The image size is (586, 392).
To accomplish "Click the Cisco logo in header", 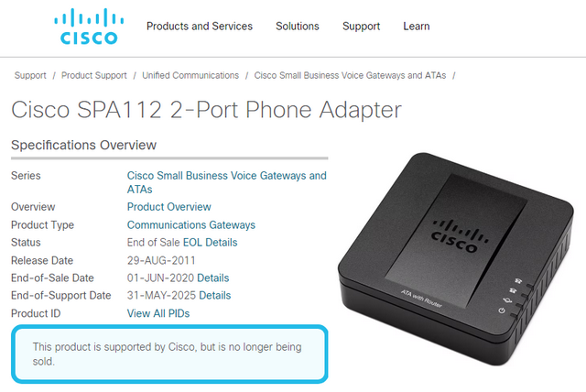I will coord(89,27).
